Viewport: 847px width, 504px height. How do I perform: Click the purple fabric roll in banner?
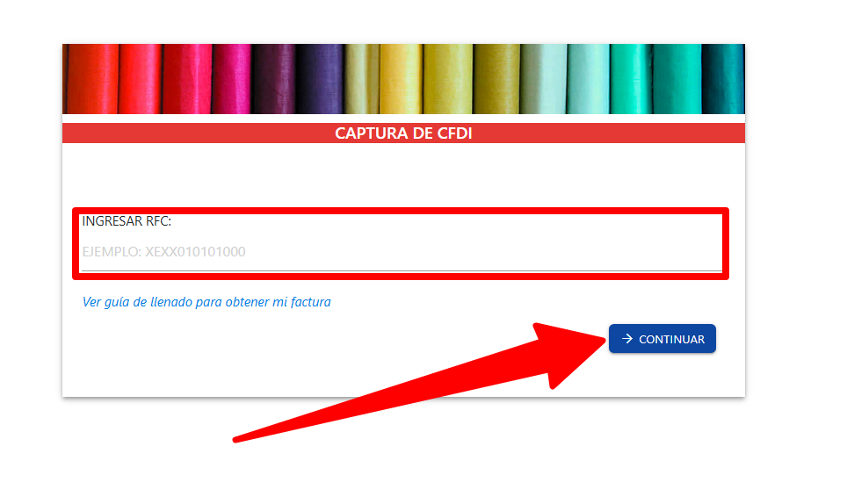click(320, 79)
